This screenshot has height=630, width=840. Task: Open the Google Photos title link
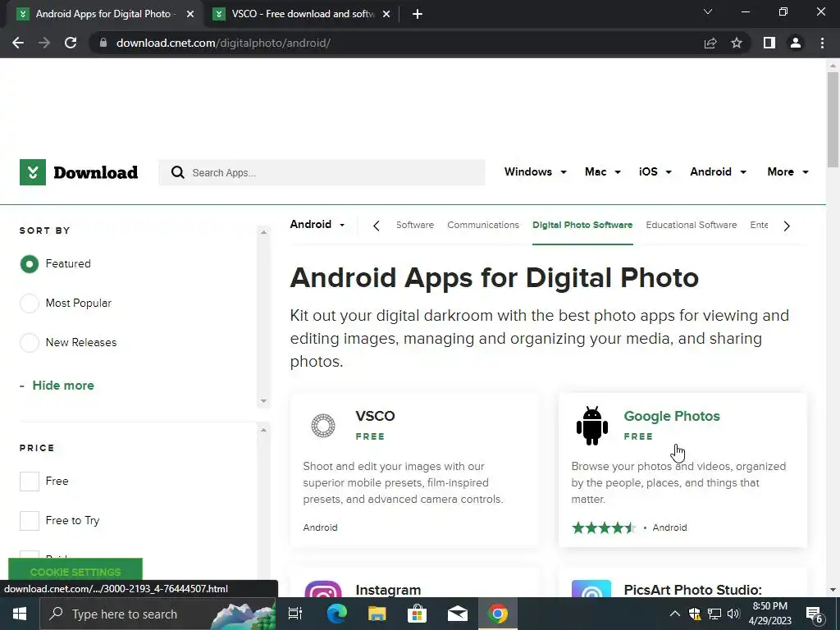point(672,416)
